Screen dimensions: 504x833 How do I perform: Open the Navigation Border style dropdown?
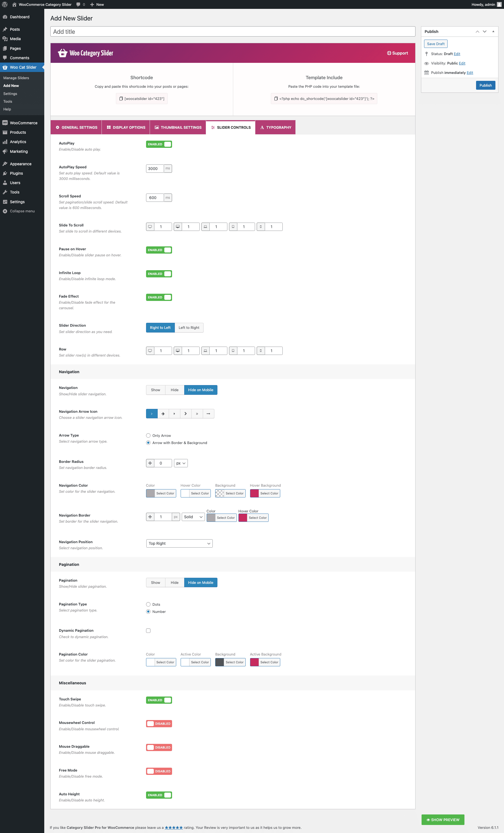pyautogui.click(x=193, y=517)
